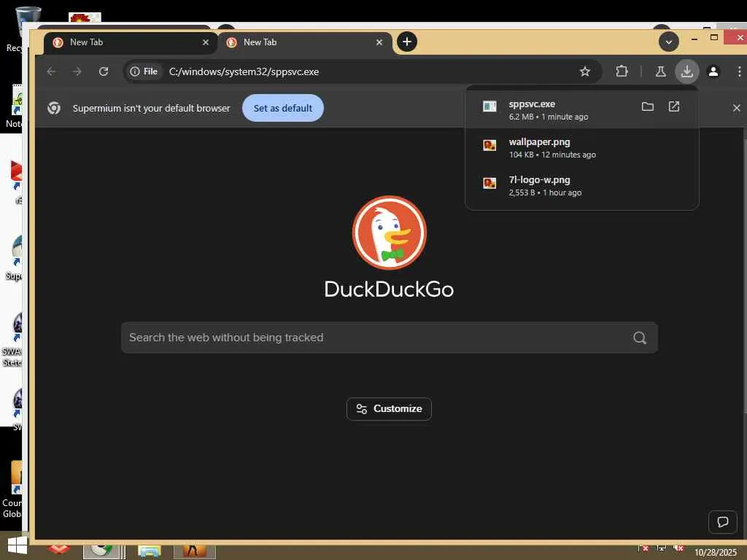Click the taskbar date 10/28/2025
This screenshot has height=560, width=747.
point(716,553)
